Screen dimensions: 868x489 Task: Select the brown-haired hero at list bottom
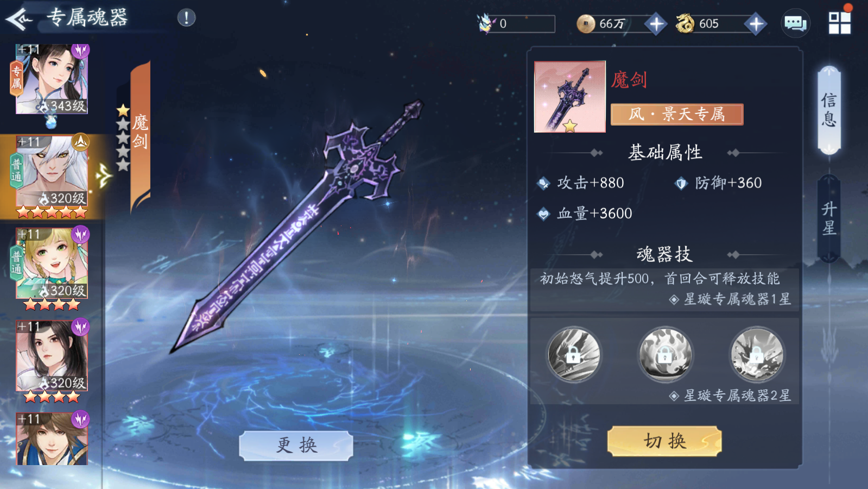(x=52, y=439)
